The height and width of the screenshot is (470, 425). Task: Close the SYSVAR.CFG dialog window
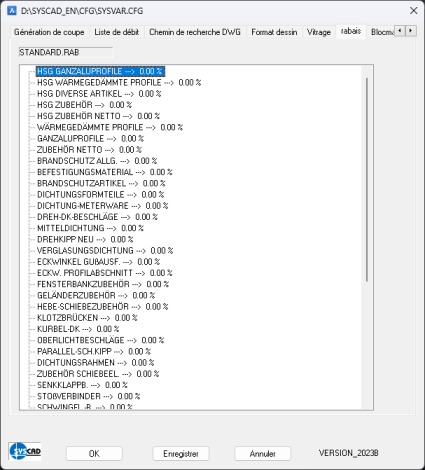point(414,11)
